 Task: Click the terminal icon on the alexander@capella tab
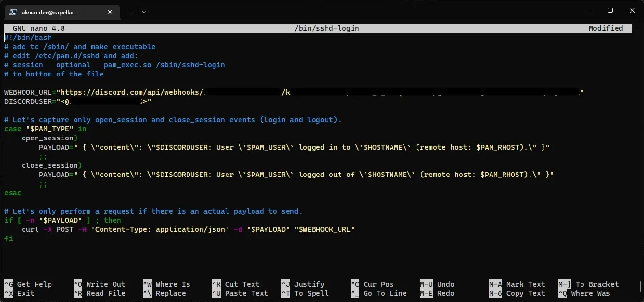[x=11, y=12]
